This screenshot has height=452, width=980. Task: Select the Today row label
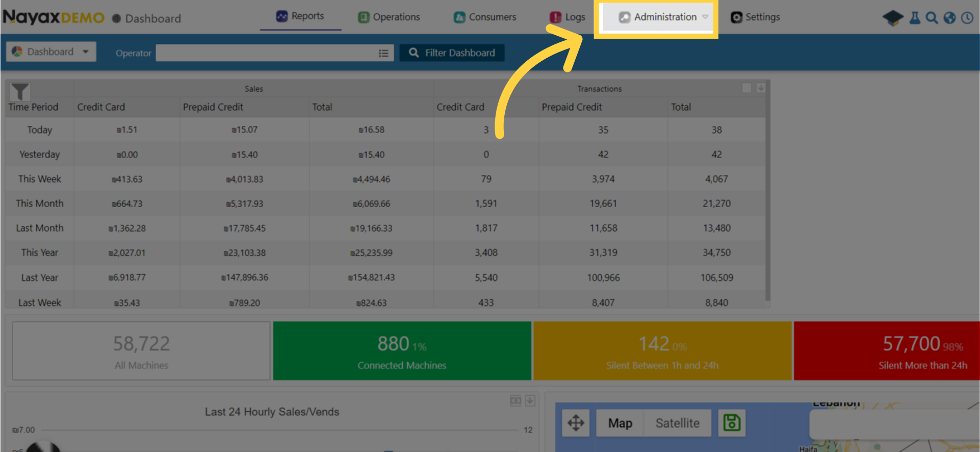point(40,130)
